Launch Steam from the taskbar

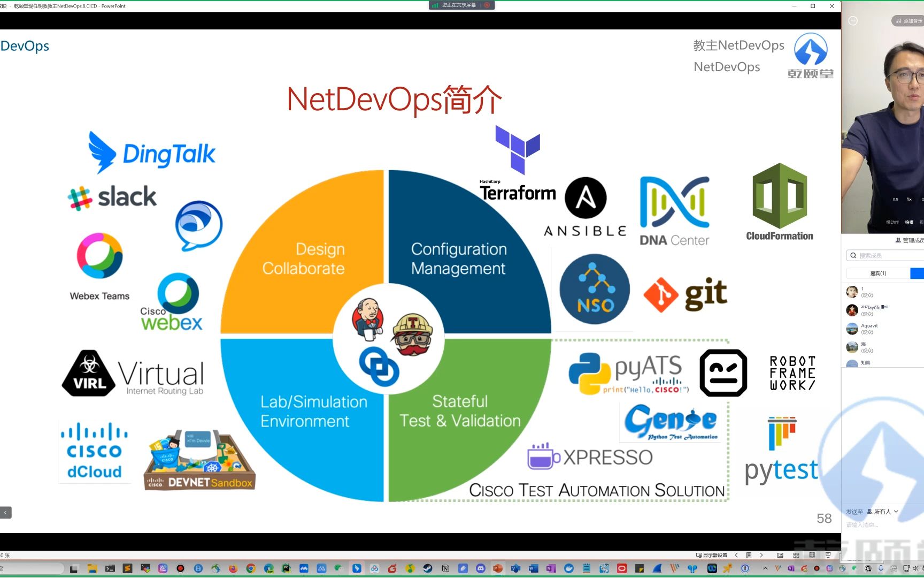click(428, 568)
